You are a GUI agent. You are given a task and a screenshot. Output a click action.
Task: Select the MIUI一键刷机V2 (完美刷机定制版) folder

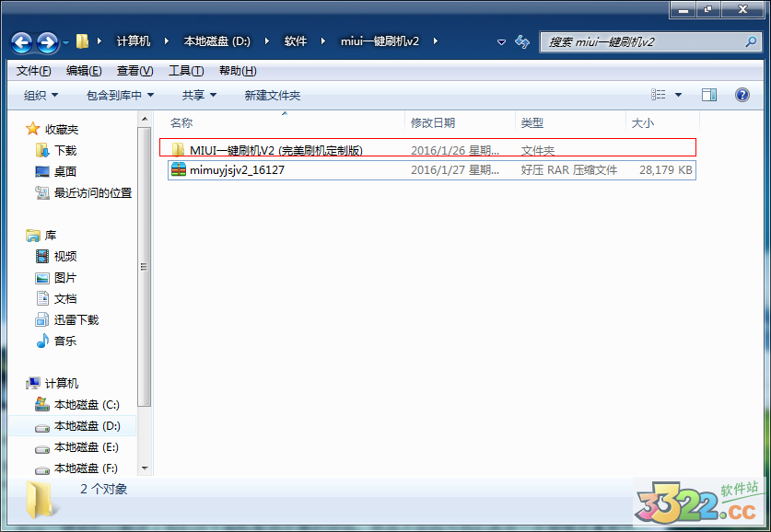pyautogui.click(x=427, y=147)
